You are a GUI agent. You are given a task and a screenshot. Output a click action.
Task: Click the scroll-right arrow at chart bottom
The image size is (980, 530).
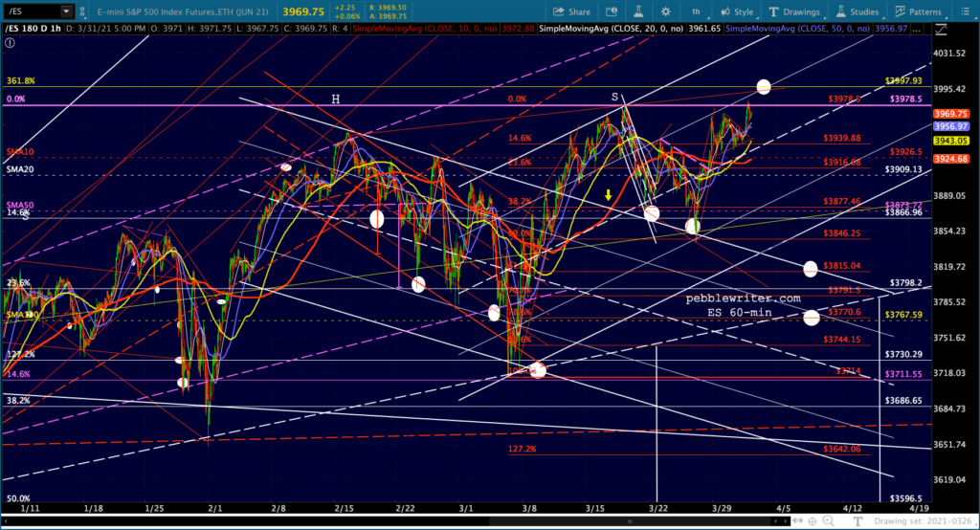point(785,520)
